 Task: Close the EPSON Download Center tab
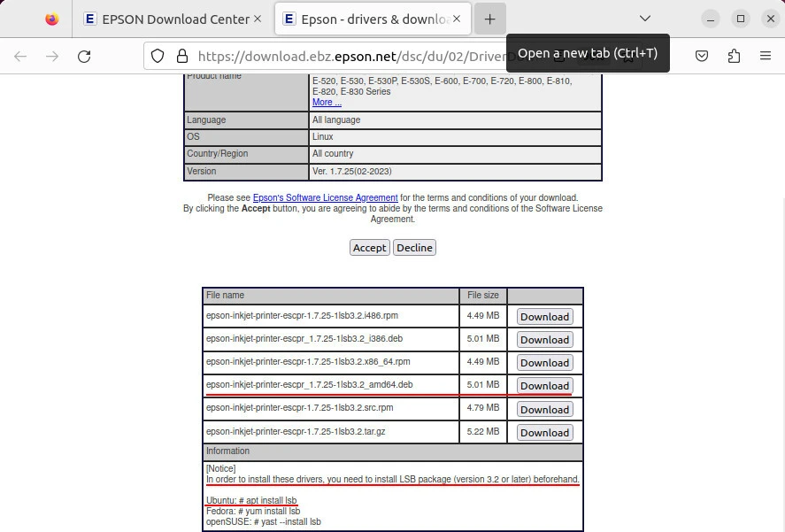click(x=258, y=19)
